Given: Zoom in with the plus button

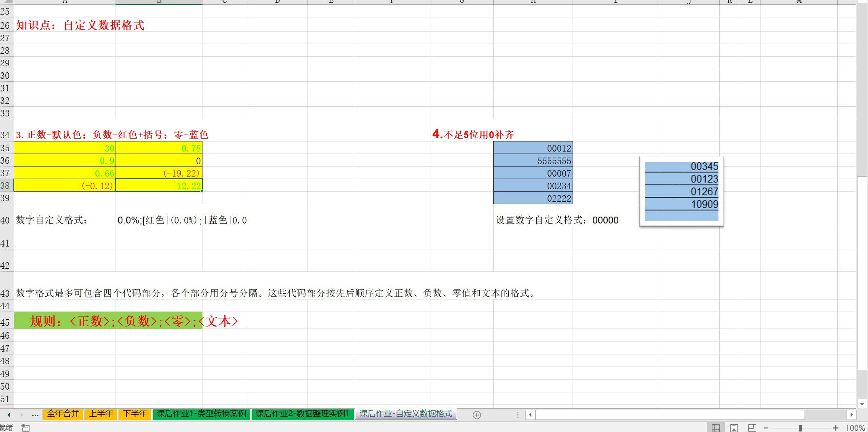Looking at the screenshot, I should coord(835,428).
